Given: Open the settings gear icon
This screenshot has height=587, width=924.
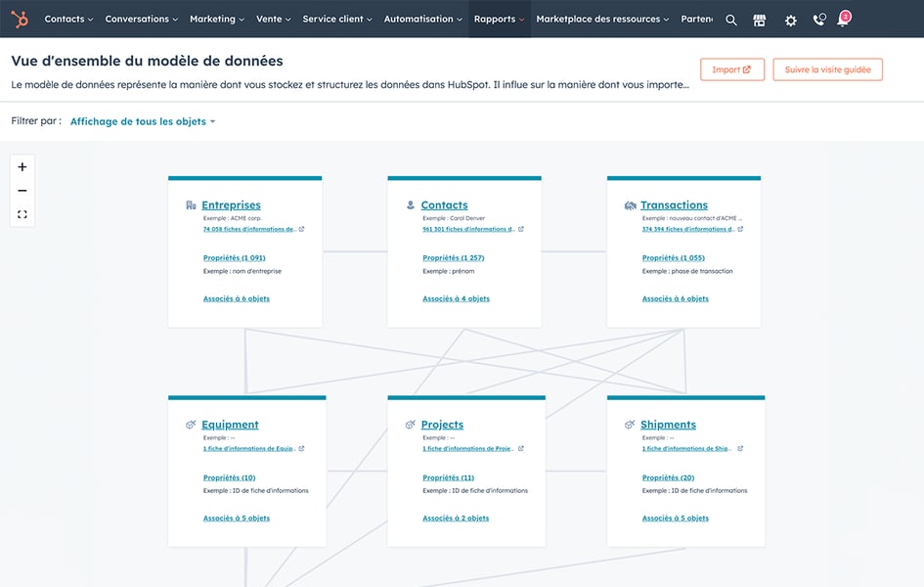Looking at the screenshot, I should 790,20.
